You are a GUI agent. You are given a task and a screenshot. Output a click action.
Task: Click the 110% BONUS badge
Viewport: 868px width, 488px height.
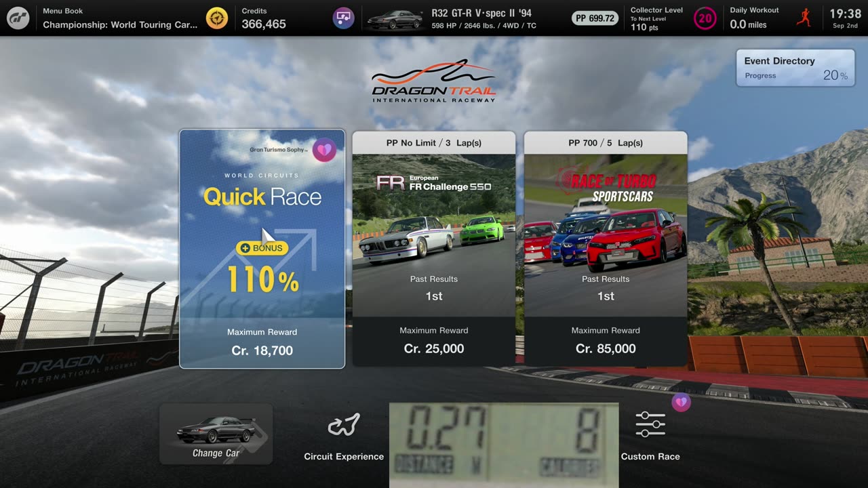click(262, 268)
